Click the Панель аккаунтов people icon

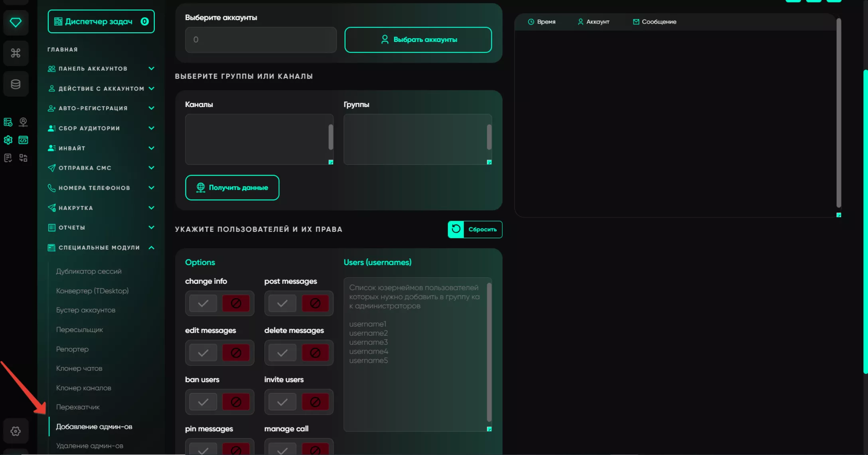[51, 69]
